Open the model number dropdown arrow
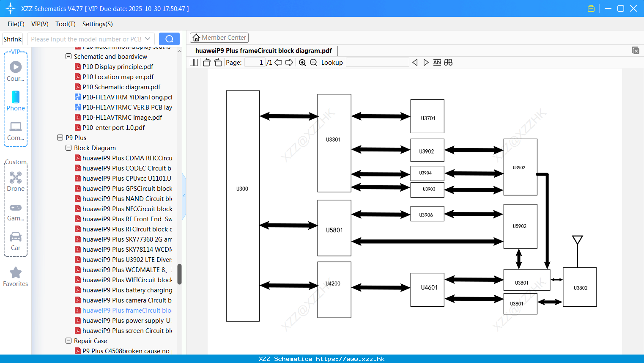The image size is (644, 363). (148, 39)
